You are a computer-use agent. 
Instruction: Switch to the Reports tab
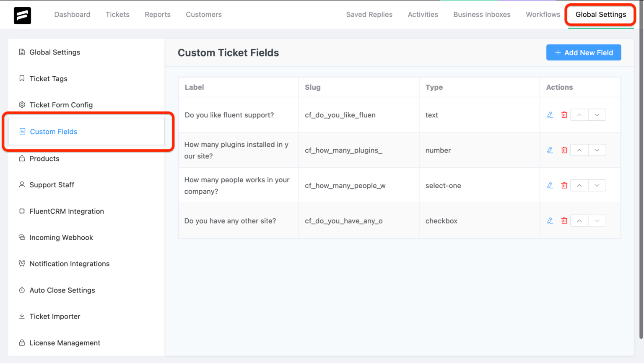tap(157, 14)
